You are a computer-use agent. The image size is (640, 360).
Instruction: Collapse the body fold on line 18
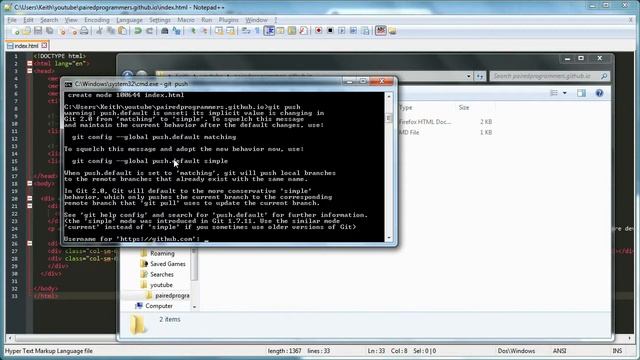pyautogui.click(x=29, y=184)
